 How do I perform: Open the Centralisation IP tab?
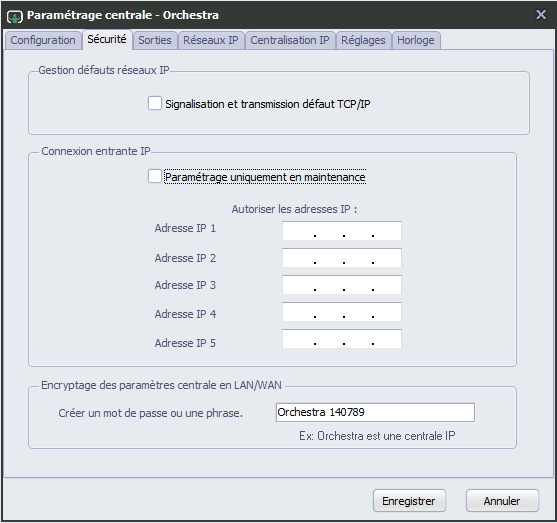pos(290,40)
